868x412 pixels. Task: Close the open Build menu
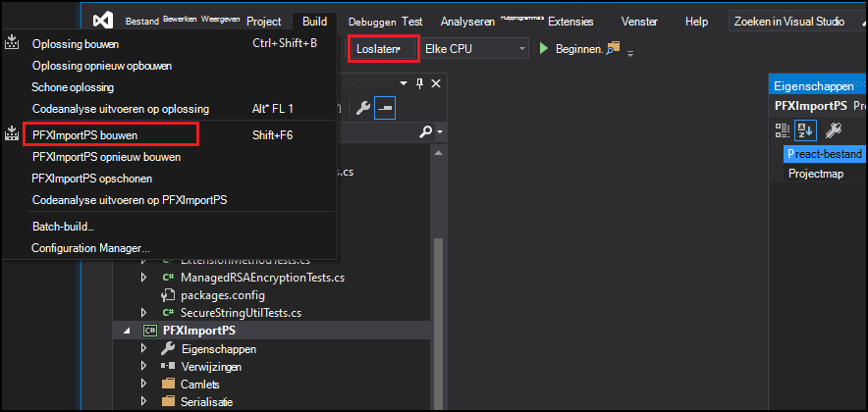click(x=314, y=22)
